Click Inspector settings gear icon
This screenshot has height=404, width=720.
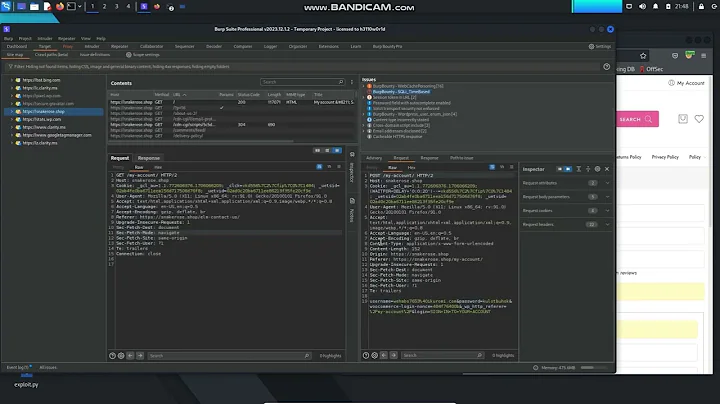pyautogui.click(x=597, y=169)
